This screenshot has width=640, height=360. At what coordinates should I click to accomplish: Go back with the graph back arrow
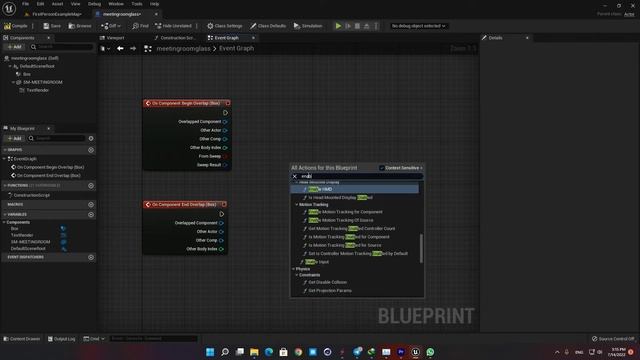coord(120,49)
